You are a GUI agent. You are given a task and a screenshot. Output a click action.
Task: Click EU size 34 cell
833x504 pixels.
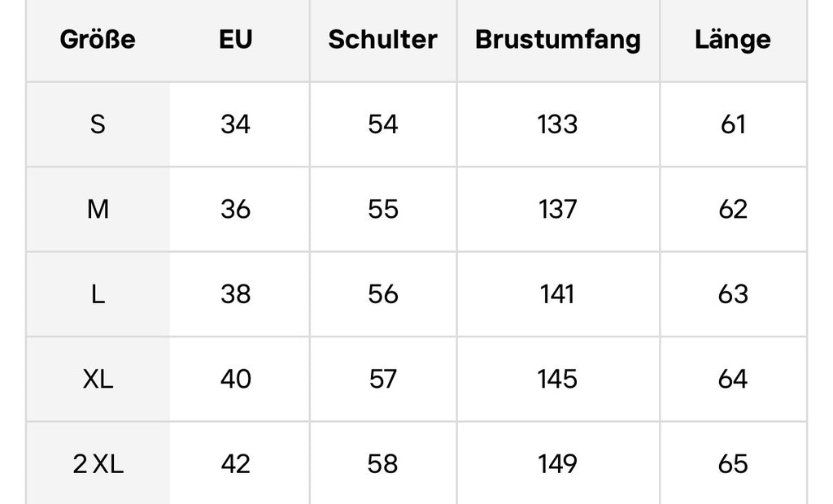236,124
